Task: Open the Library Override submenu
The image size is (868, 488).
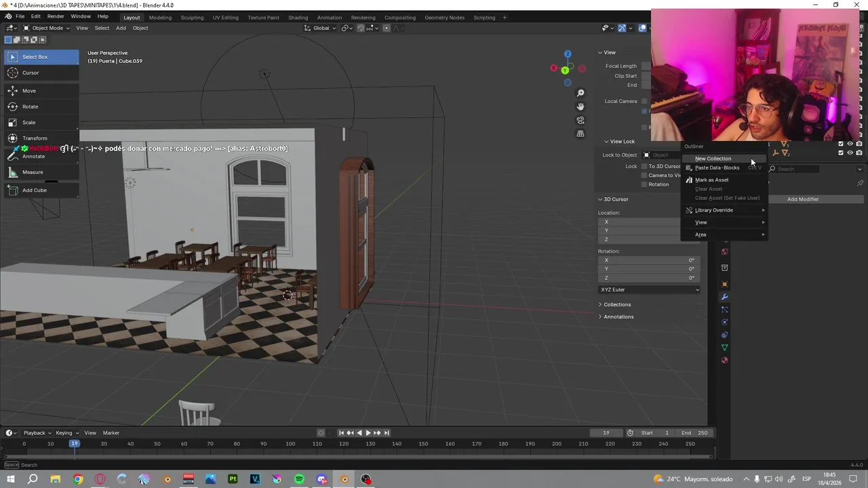Action: click(x=724, y=210)
